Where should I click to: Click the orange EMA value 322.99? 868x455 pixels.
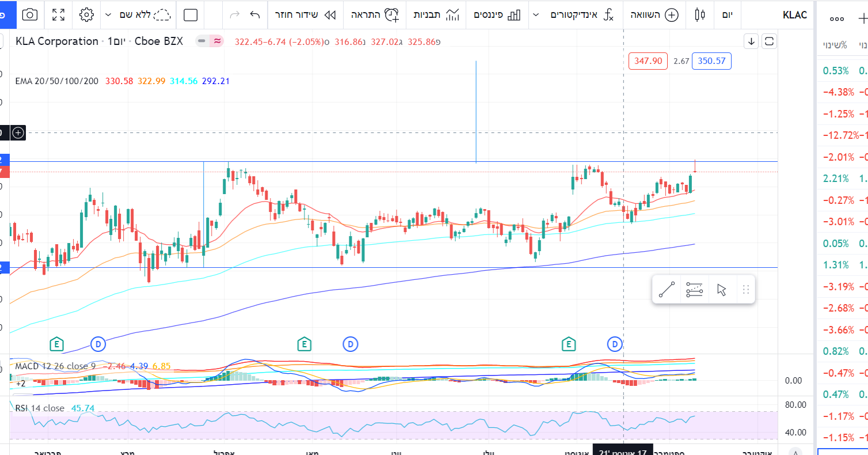click(x=151, y=81)
